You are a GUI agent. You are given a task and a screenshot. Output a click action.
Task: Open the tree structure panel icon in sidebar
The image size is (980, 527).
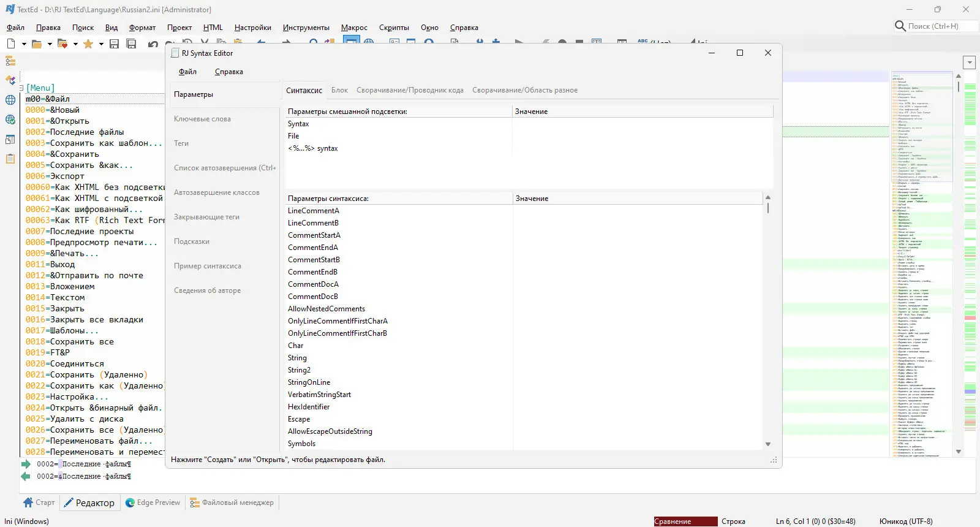click(x=10, y=61)
